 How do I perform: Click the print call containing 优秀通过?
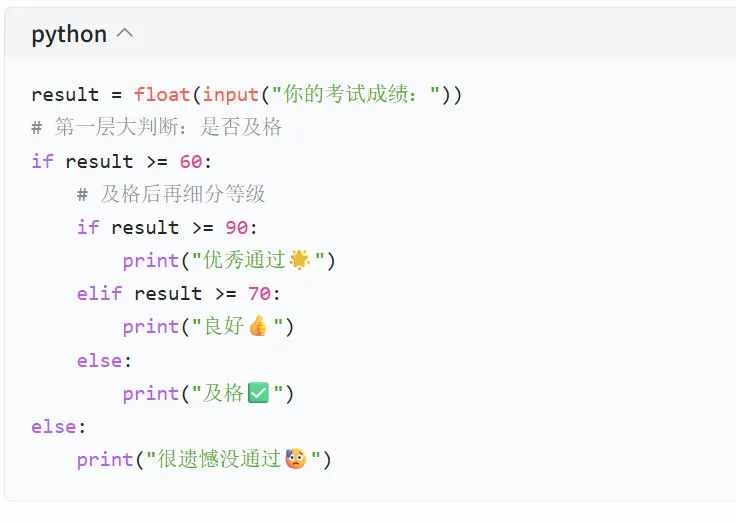point(229,260)
